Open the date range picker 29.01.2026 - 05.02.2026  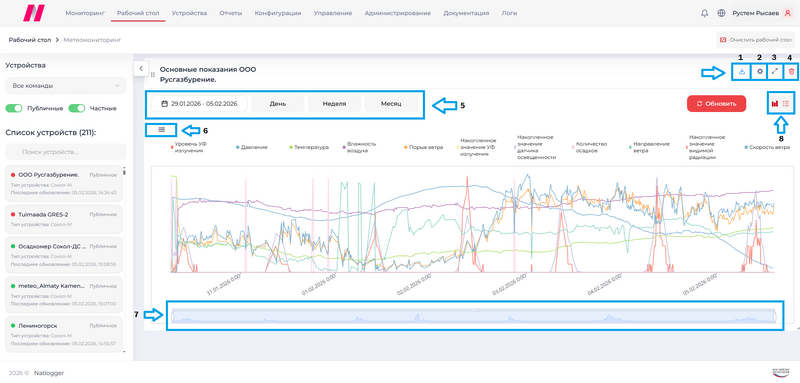point(199,104)
